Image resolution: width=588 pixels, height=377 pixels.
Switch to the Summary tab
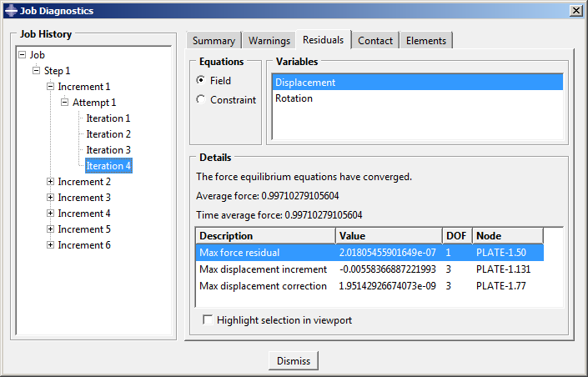click(214, 41)
